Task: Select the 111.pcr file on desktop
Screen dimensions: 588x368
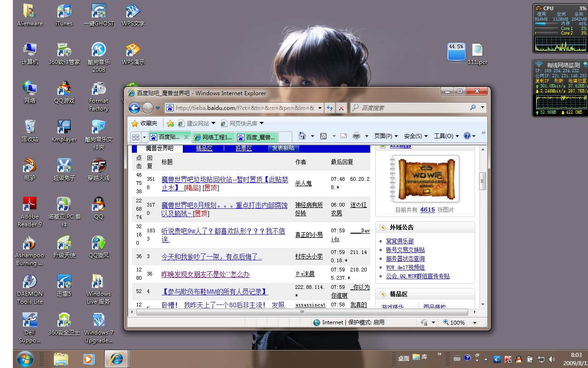Action: click(x=477, y=54)
